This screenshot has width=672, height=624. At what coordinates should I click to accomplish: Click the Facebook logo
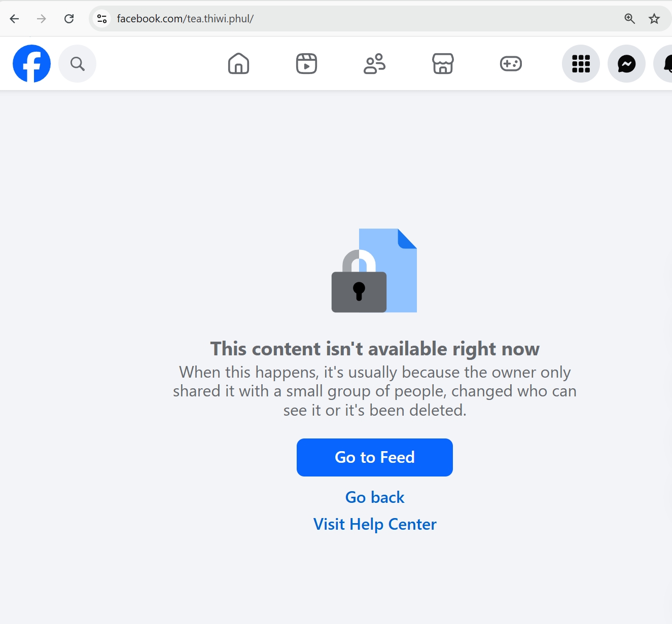(31, 64)
